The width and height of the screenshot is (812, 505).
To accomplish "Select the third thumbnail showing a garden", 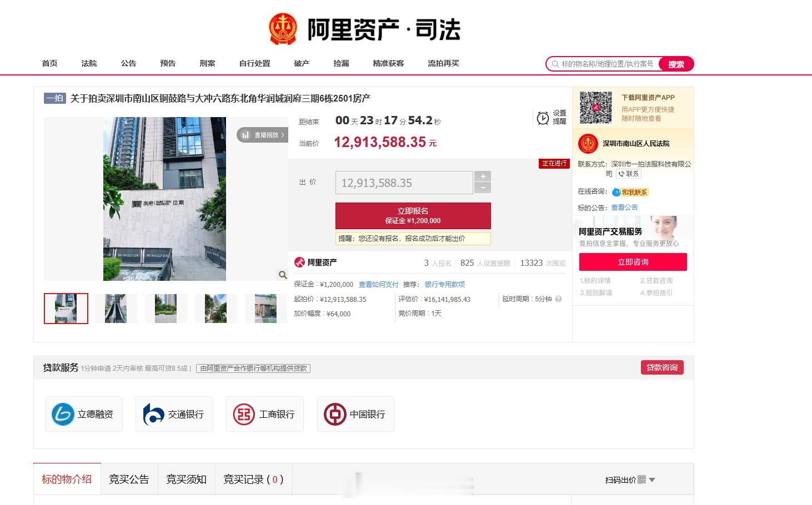I will pos(166,309).
